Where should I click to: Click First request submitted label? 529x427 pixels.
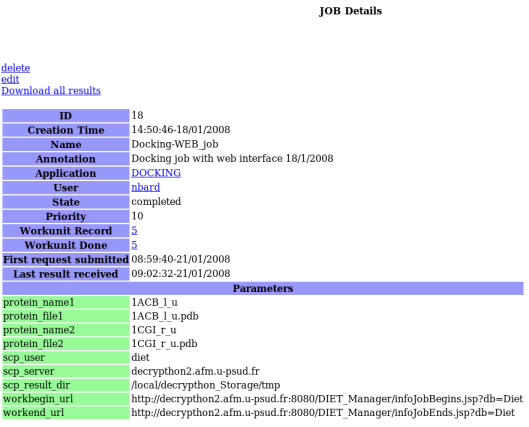66,260
